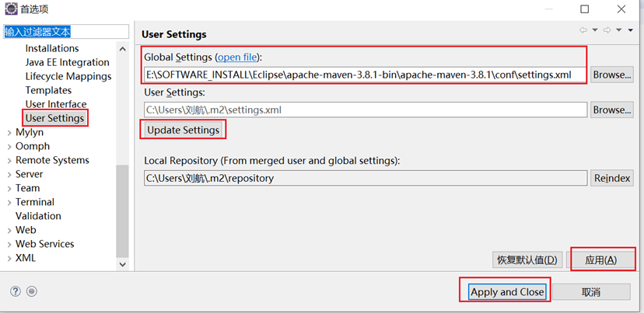Click the Reindex button

612,178
